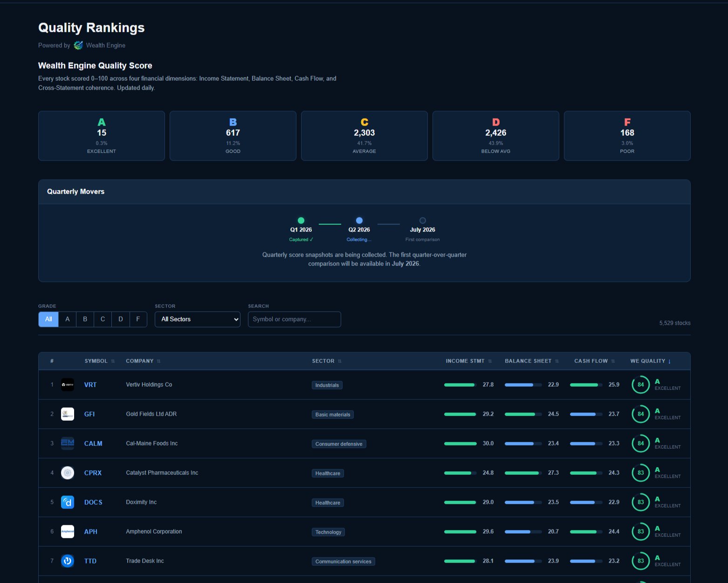The height and width of the screenshot is (583, 728).
Task: Open the B Good grade card
Action: click(233, 136)
